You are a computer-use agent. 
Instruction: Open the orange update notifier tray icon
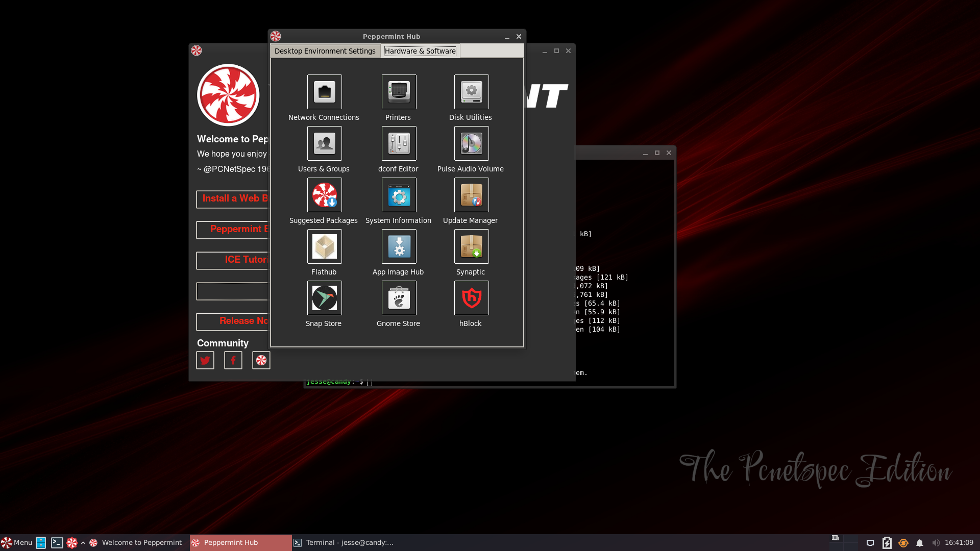[x=903, y=543]
